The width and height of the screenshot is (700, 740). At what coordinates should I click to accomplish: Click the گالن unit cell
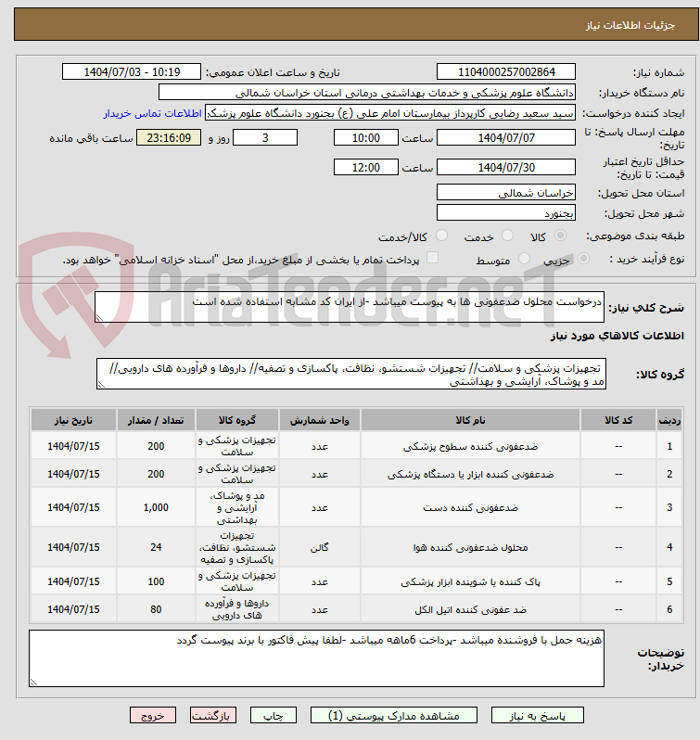[x=319, y=547]
